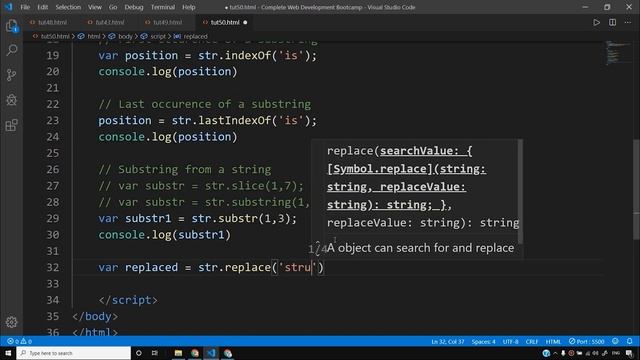This screenshot has height=360, width=640.
Task: Open the Explorer view in activity bar
Action: 12,26
